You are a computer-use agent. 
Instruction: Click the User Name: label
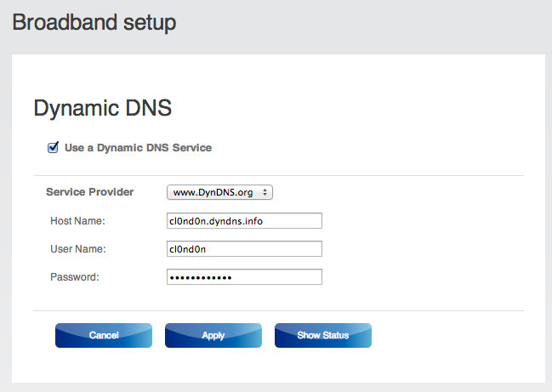point(78,249)
